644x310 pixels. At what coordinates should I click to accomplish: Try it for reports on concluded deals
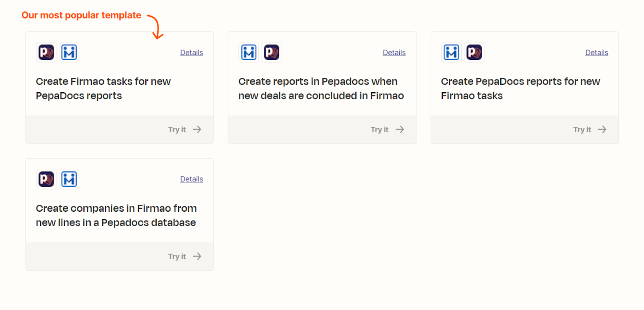tap(387, 129)
